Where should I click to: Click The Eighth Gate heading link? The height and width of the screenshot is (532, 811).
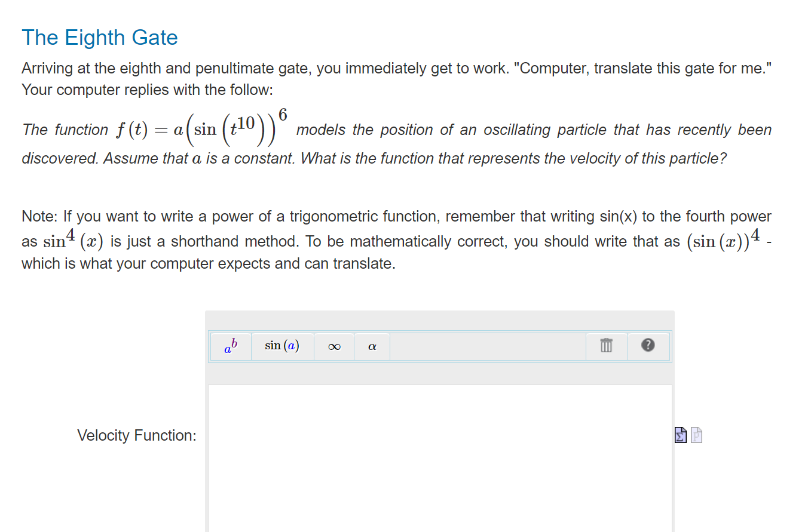point(99,37)
